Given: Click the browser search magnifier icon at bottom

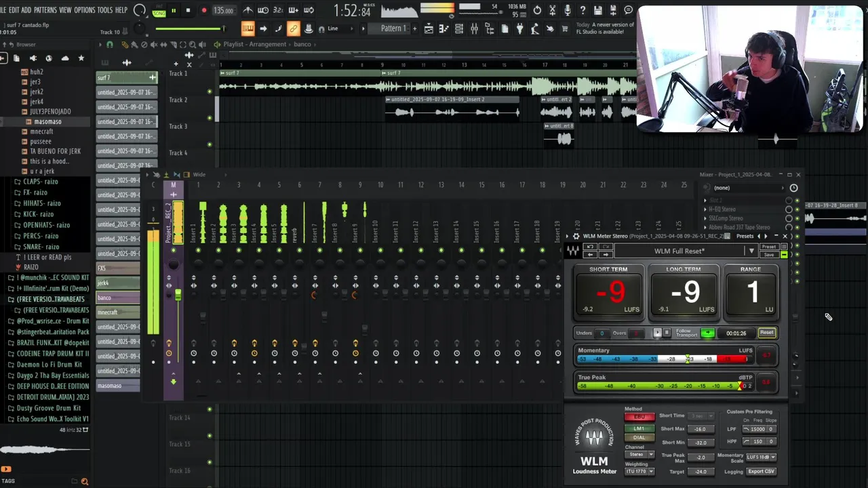Looking at the screenshot, I should pyautogui.click(x=85, y=481).
